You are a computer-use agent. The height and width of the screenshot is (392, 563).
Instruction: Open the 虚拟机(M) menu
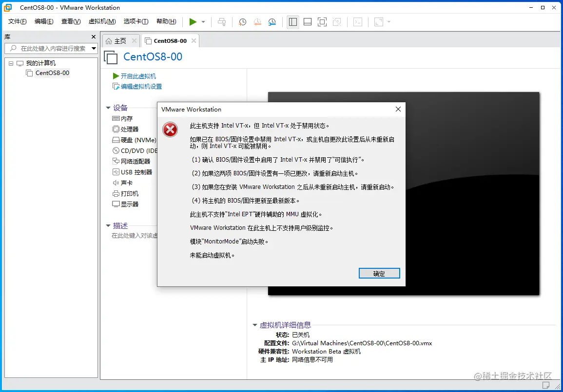(x=101, y=21)
